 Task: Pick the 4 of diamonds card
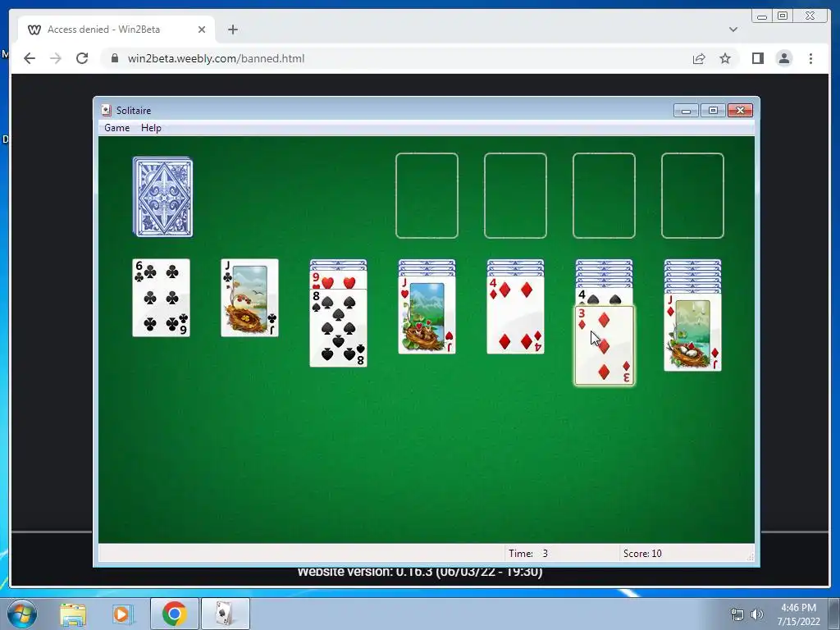pos(515,315)
